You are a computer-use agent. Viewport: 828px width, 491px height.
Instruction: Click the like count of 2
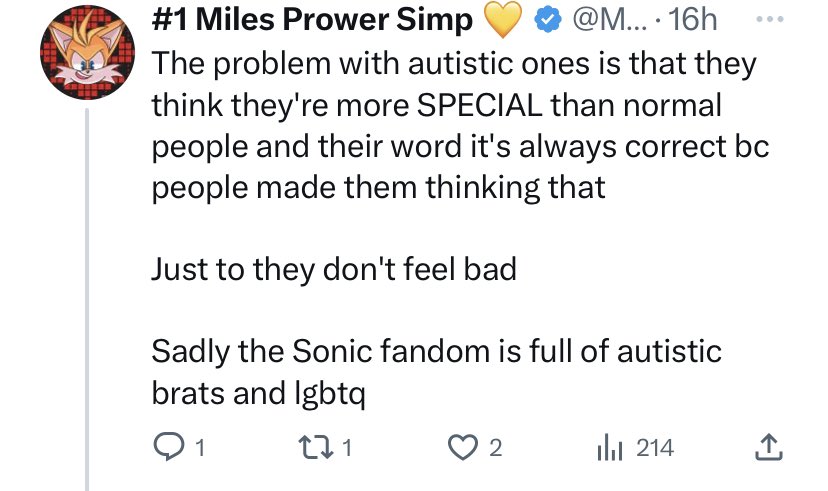click(x=495, y=449)
